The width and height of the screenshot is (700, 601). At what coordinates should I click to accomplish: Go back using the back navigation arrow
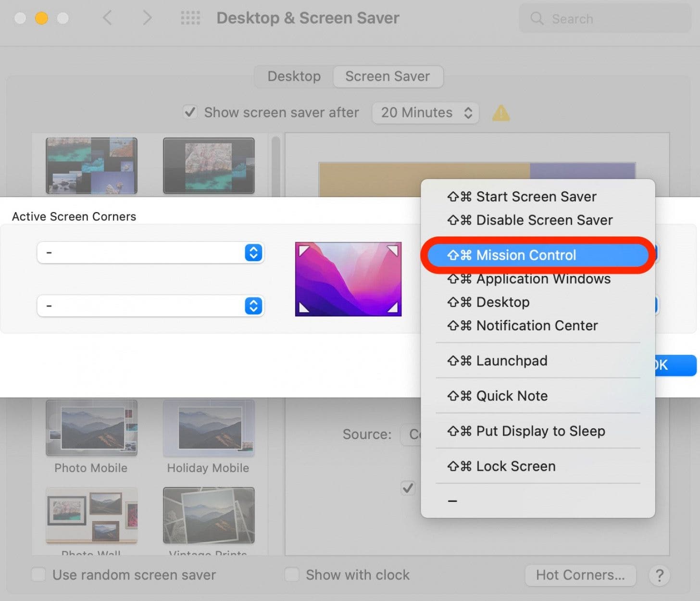[107, 18]
